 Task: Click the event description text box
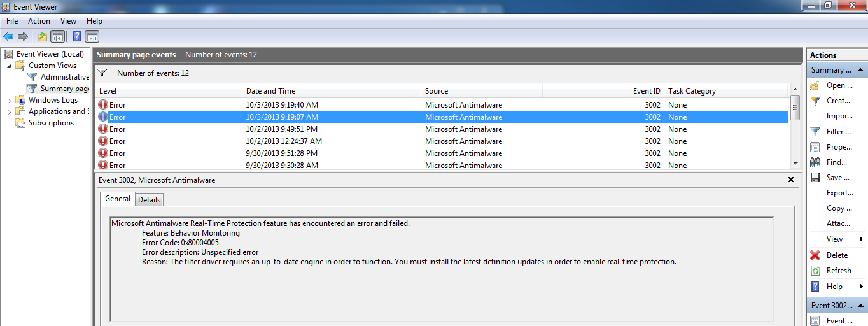[x=442, y=269]
